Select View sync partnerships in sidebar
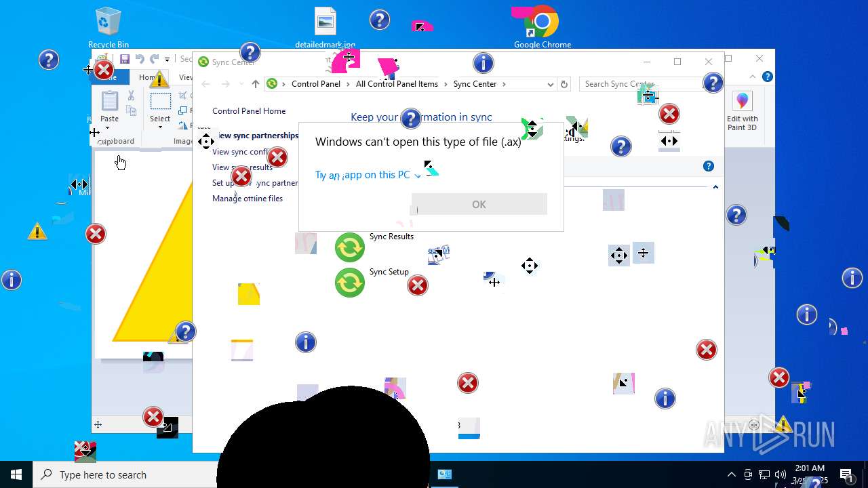 pos(256,136)
